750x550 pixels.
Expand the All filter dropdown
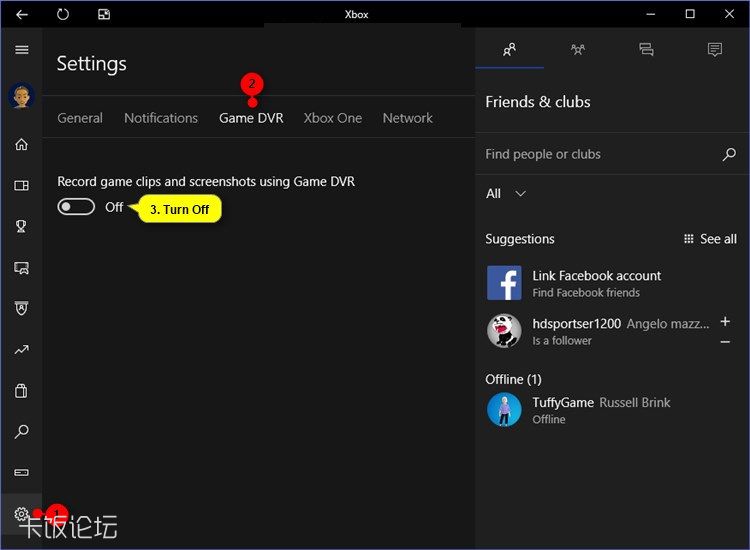tap(506, 194)
